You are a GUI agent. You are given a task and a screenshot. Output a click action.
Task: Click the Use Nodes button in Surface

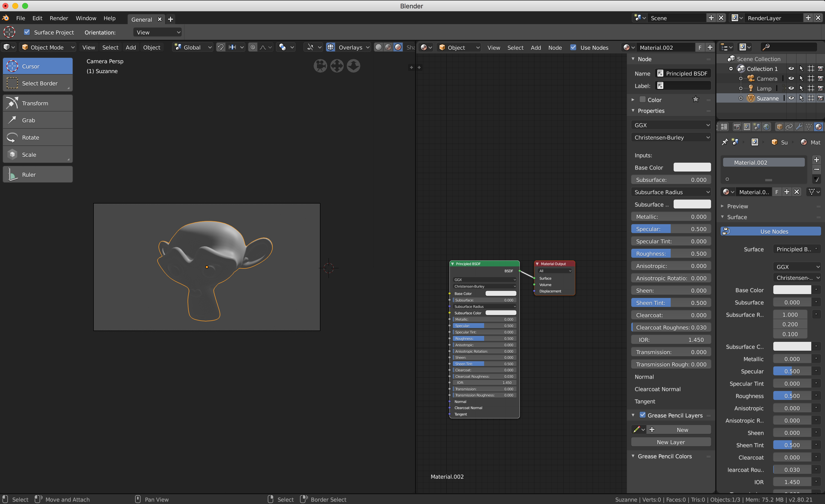tap(770, 231)
